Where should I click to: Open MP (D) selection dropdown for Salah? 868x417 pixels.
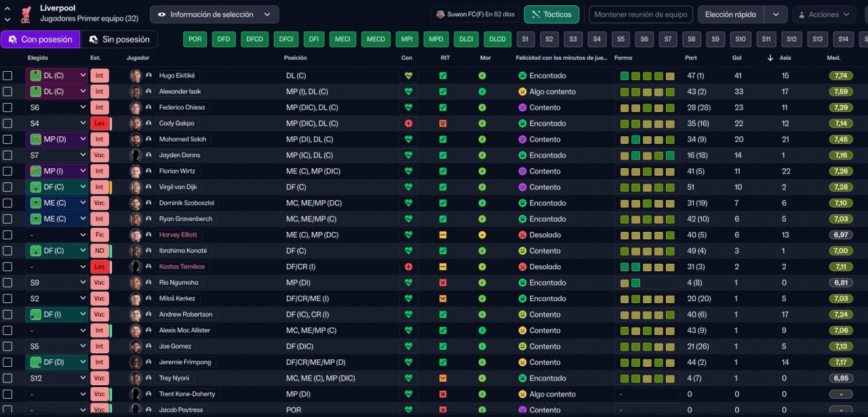click(x=57, y=139)
